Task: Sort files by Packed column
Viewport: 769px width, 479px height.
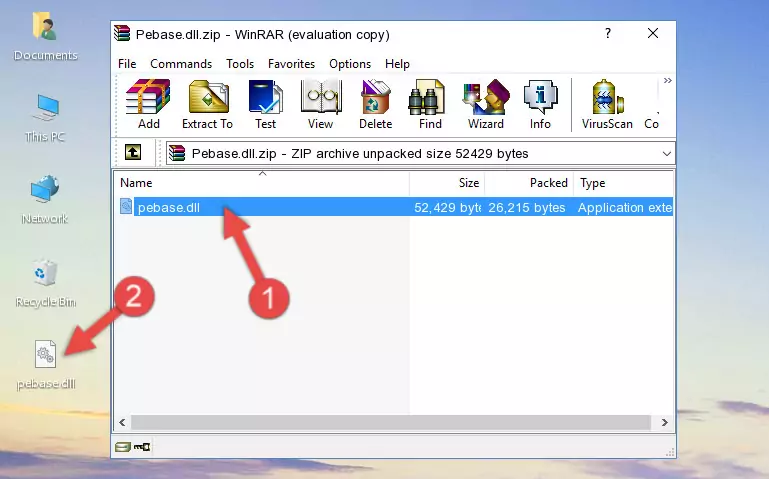Action: 529,183
